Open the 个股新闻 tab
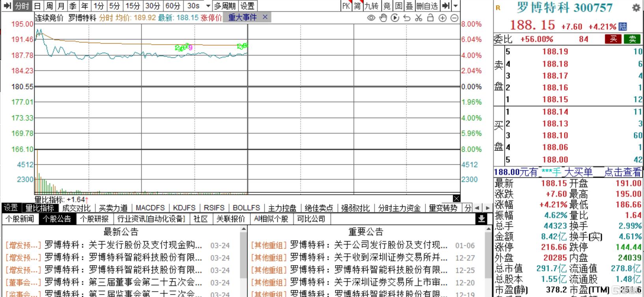Screen dimensions: 644x297 coord(20,219)
